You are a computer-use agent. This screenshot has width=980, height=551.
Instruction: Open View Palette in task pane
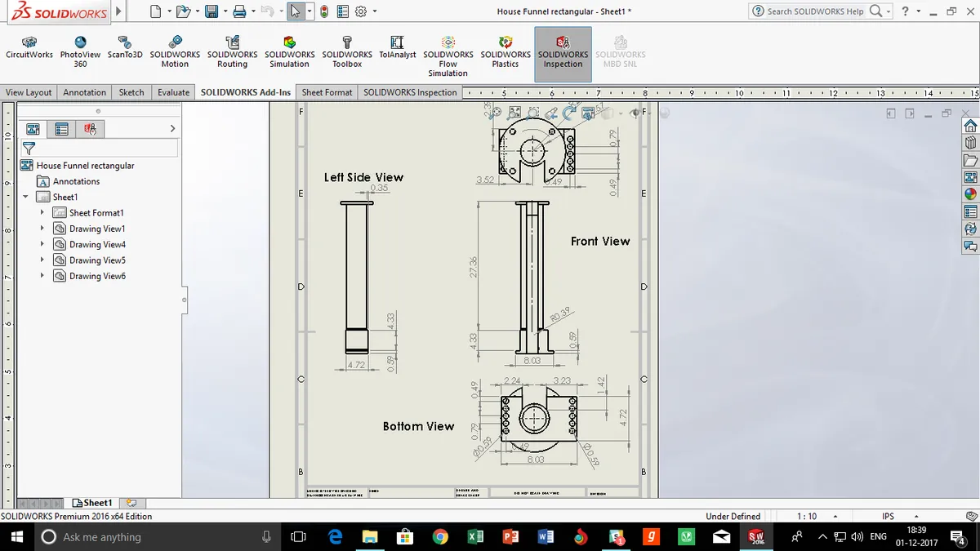pyautogui.click(x=970, y=177)
